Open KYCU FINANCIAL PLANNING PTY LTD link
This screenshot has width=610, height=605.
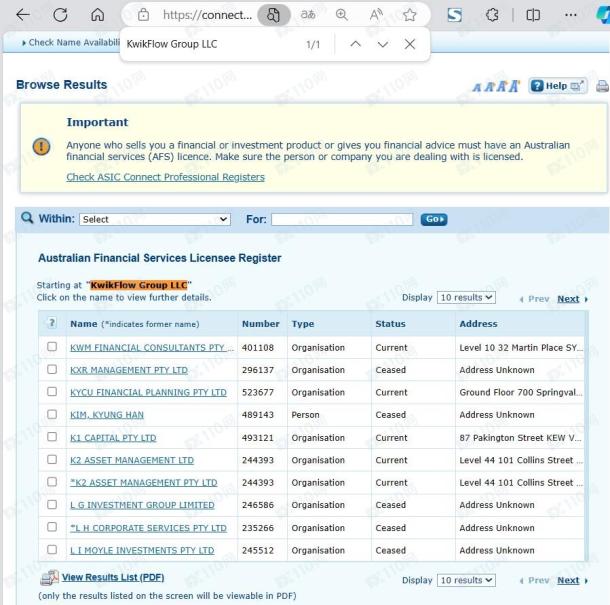148,392
